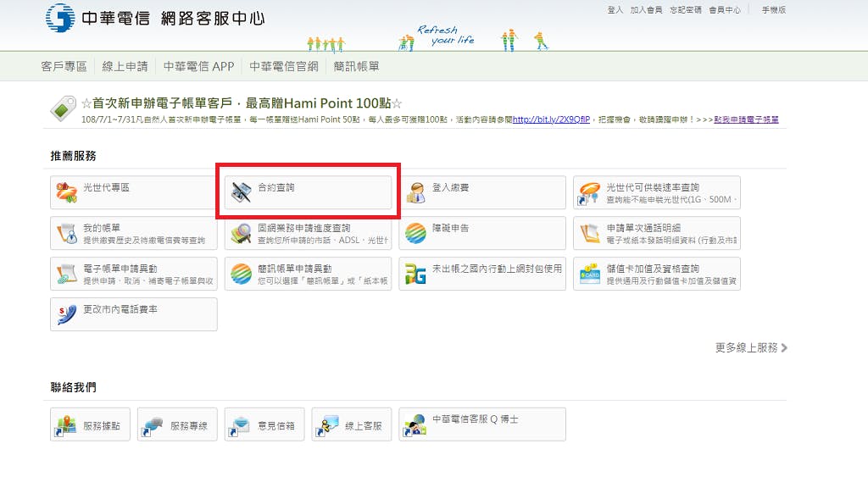Open 光世代專區 service icon

(67, 192)
